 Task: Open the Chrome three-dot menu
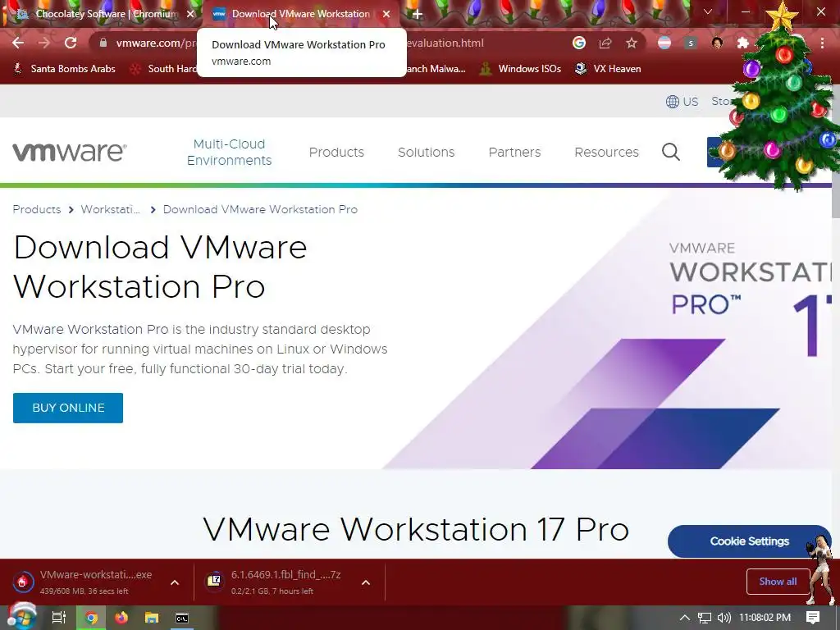pos(822,43)
